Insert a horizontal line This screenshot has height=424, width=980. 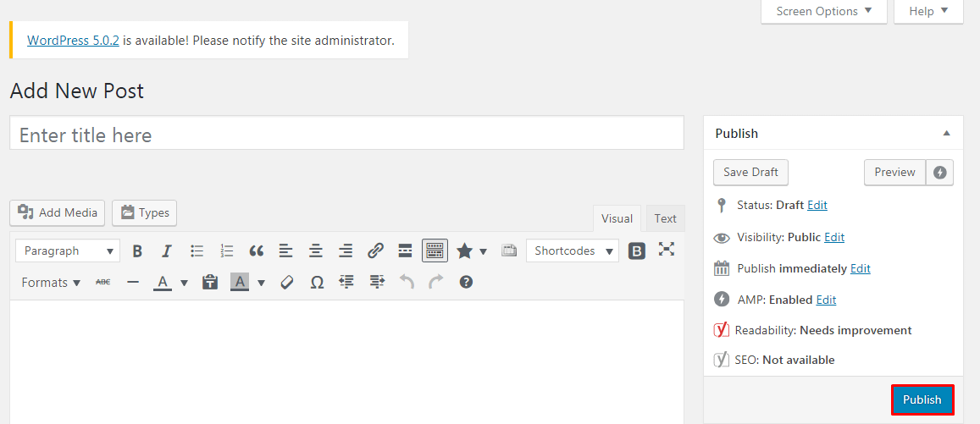coord(132,283)
